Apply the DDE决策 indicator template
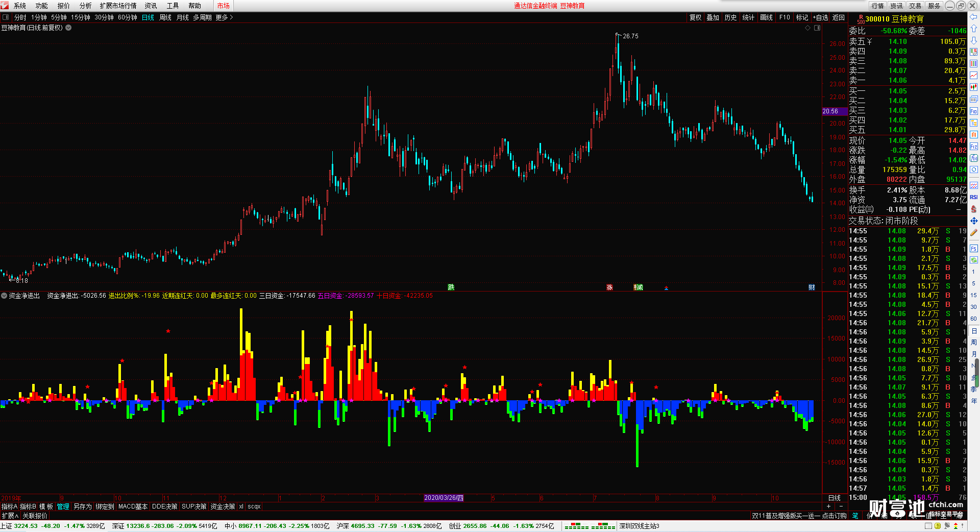The height and width of the screenshot is (532, 980). point(164,506)
